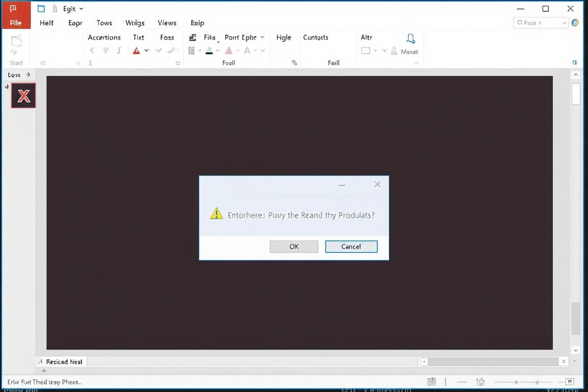Click the blue square icon in title bar
The image size is (588, 392).
[x=41, y=9]
